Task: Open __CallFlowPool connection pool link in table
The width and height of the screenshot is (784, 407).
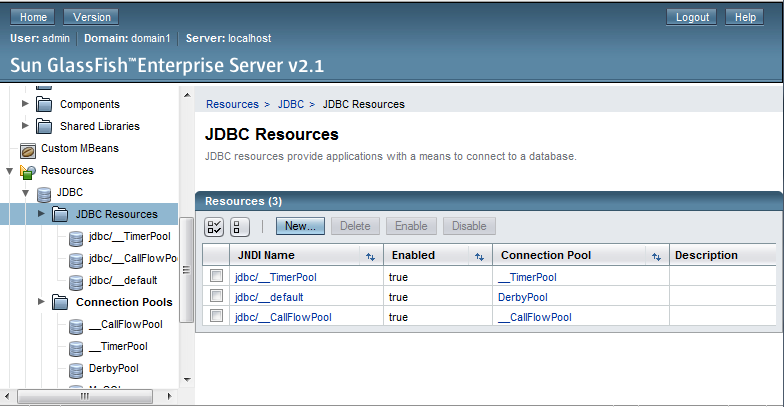Action: point(534,317)
